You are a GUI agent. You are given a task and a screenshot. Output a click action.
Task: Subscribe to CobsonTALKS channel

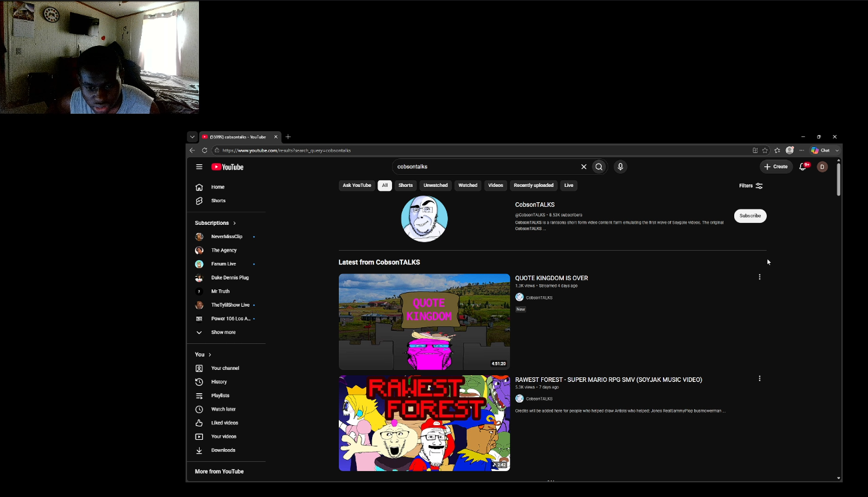(750, 216)
